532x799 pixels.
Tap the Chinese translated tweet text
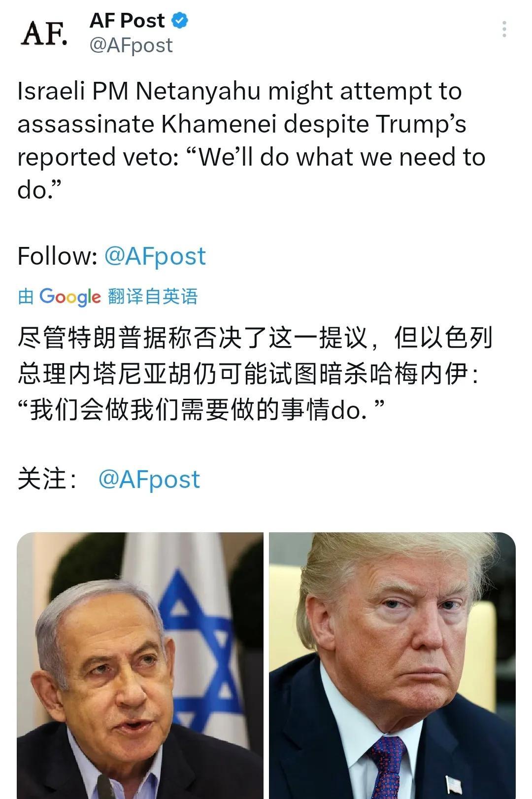(255, 374)
